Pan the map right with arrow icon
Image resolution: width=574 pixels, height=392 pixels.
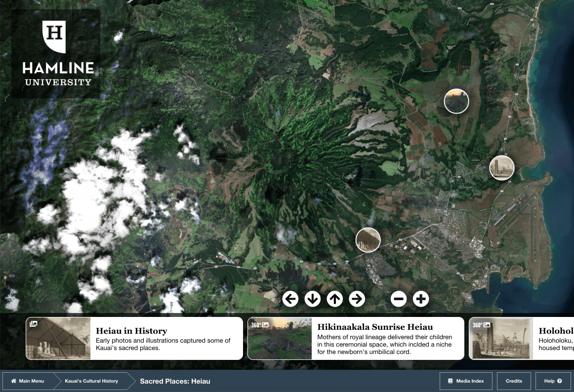pos(357,299)
